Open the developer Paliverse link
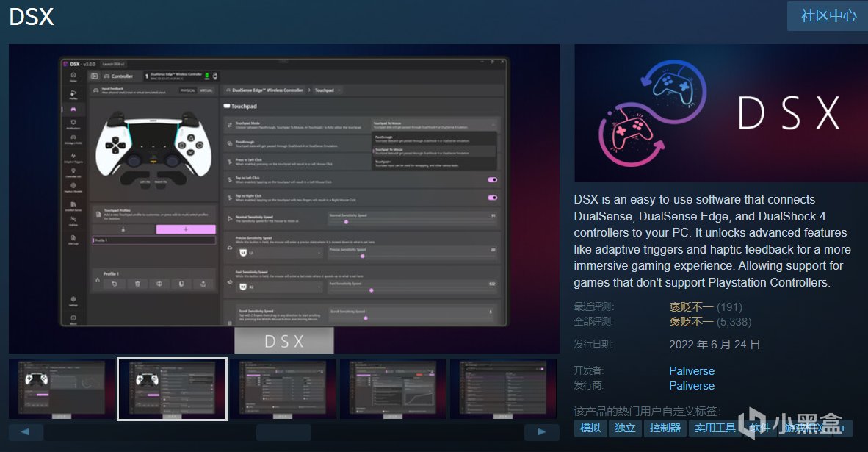Image resolution: width=868 pixels, height=452 pixels. click(x=692, y=371)
